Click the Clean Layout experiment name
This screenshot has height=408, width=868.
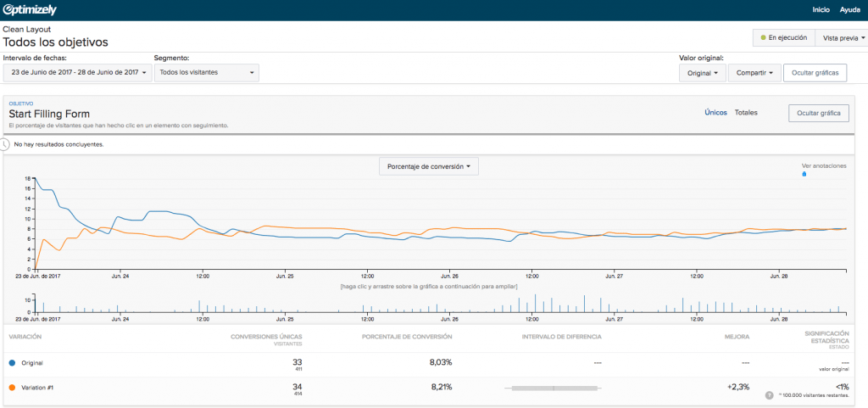tap(26, 30)
